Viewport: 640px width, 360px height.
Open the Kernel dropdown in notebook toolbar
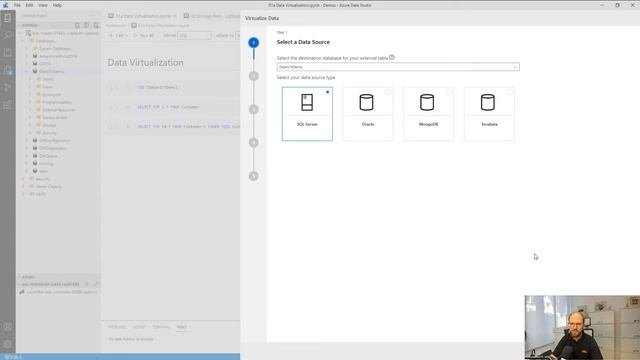[x=194, y=36]
